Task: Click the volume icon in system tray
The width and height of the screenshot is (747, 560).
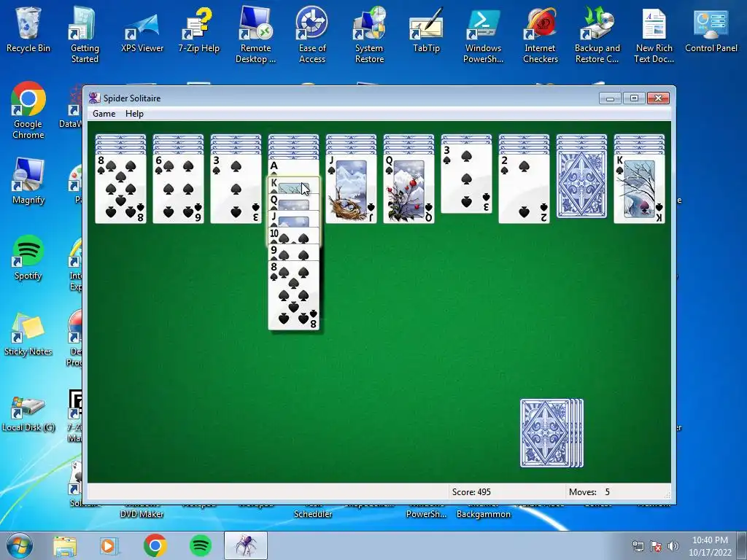Action: 673,546
